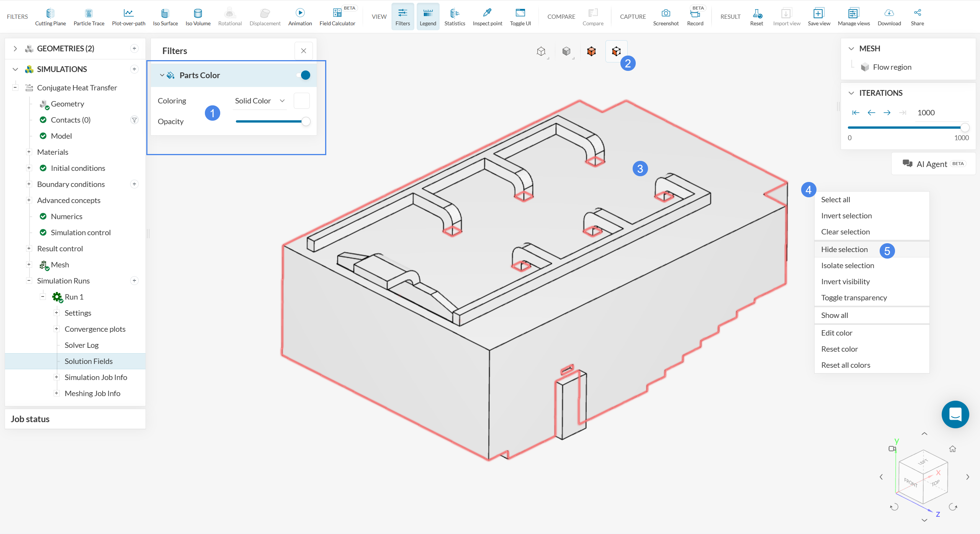The image size is (980, 534).
Task: Open the Solid Color coloring dropdown
Action: coord(260,101)
